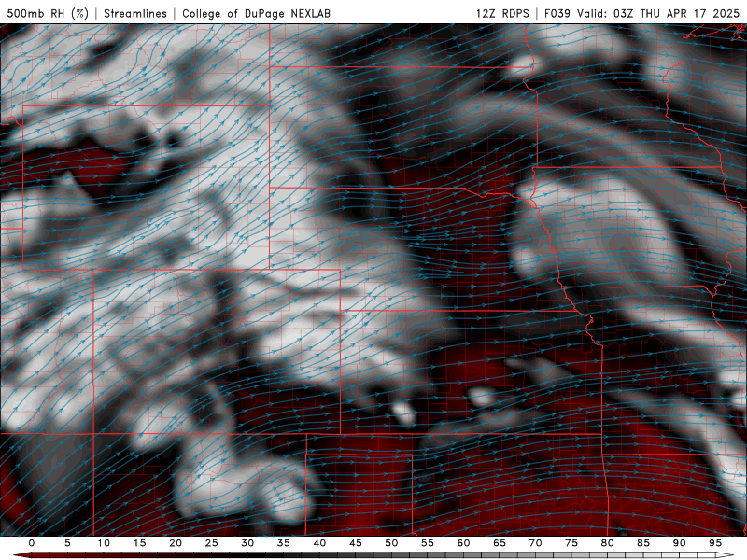Viewport: 747px width, 560px height.
Task: Click the '90' value on the color scale
Action: click(680, 543)
